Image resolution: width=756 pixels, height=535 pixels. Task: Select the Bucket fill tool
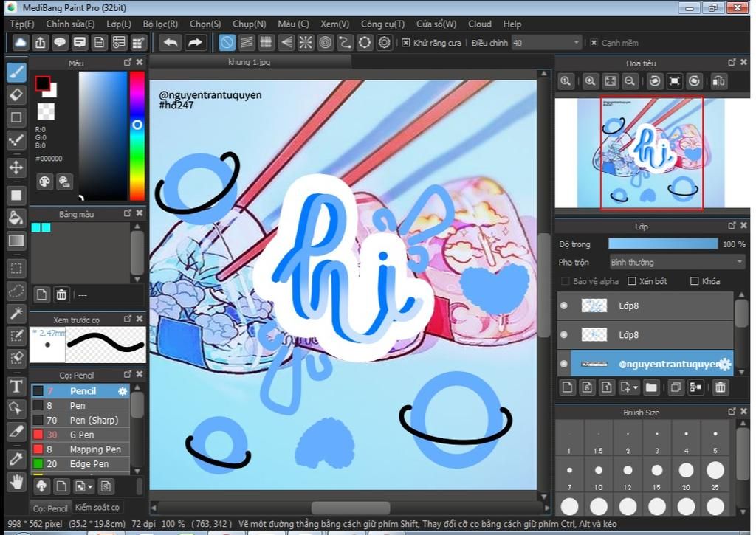pyautogui.click(x=16, y=218)
